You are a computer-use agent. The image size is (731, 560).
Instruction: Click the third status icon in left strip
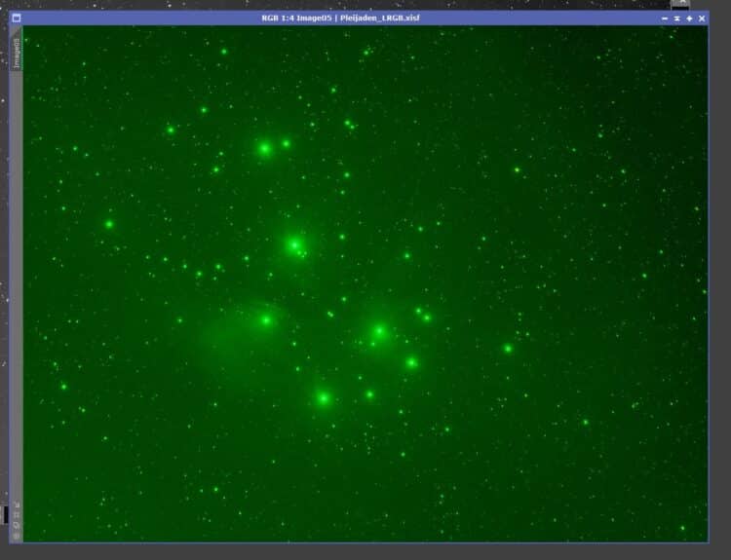17,526
